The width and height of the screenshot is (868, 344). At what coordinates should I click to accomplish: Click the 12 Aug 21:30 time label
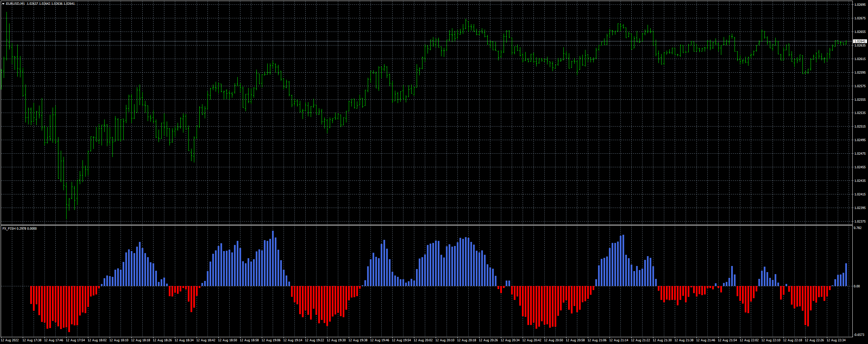point(662,340)
